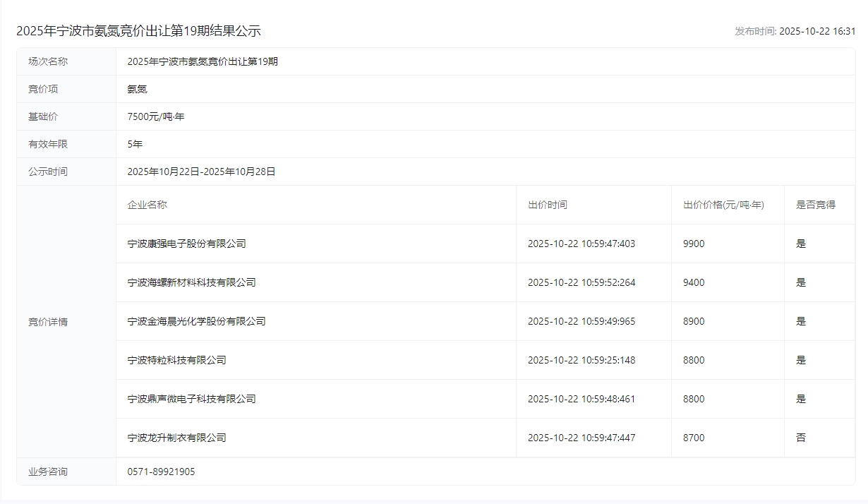Click the 企业名称 column header
The width and height of the screenshot is (868, 504).
pos(147,205)
